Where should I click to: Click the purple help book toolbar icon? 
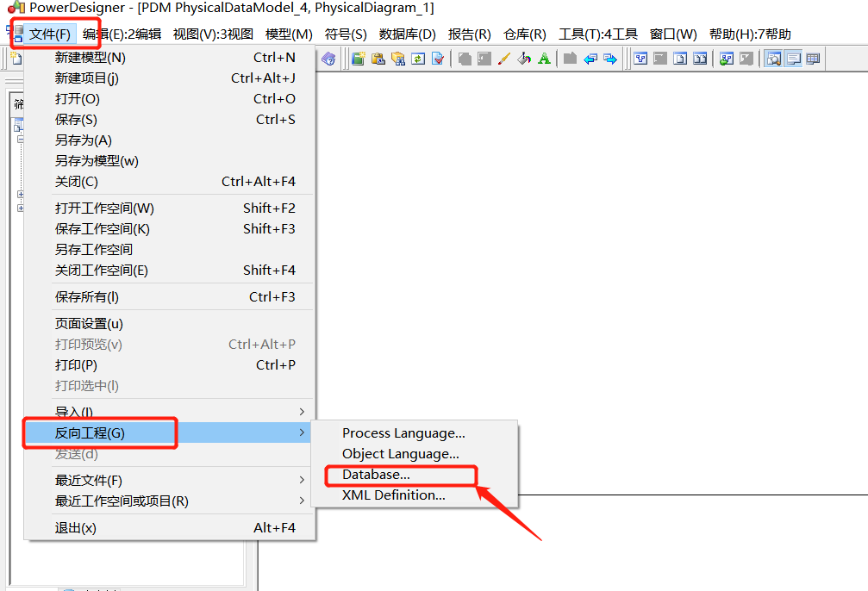pyautogui.click(x=328, y=58)
